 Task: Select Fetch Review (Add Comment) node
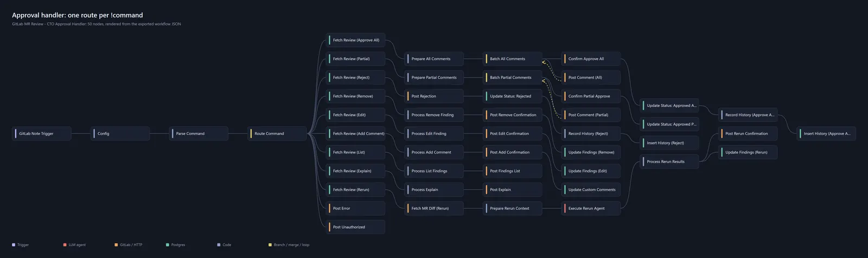(355, 133)
